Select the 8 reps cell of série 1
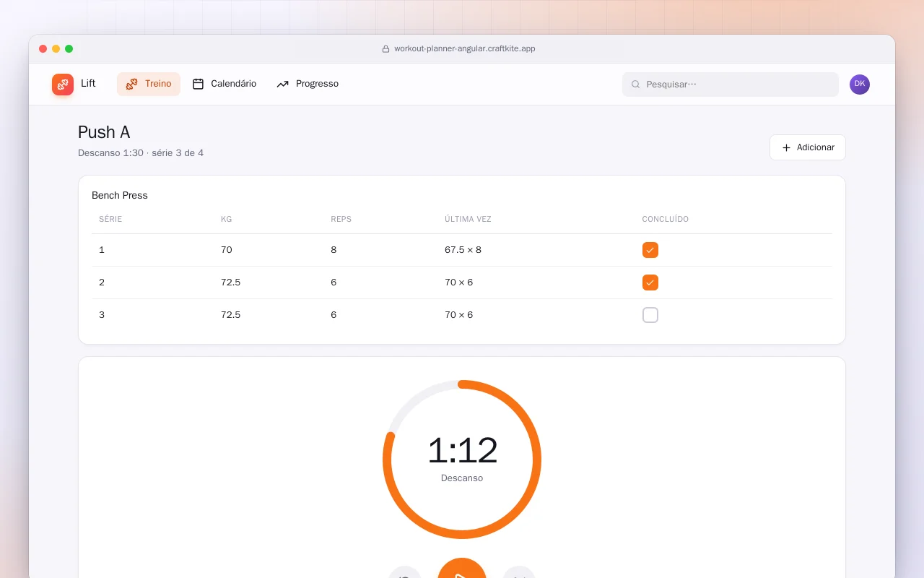This screenshot has height=578, width=924. 334,250
